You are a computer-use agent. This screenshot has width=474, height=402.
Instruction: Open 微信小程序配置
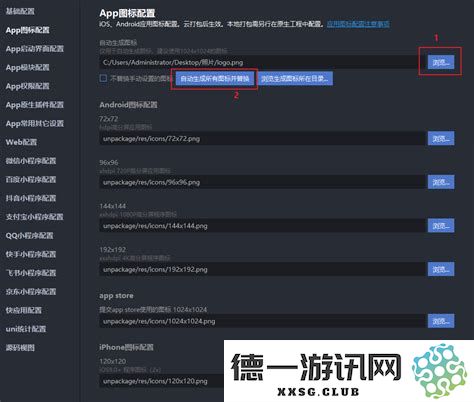point(31,161)
